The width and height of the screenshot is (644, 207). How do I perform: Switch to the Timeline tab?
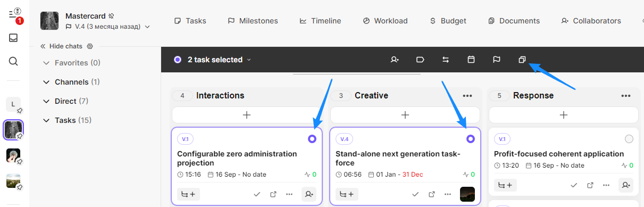(x=320, y=21)
